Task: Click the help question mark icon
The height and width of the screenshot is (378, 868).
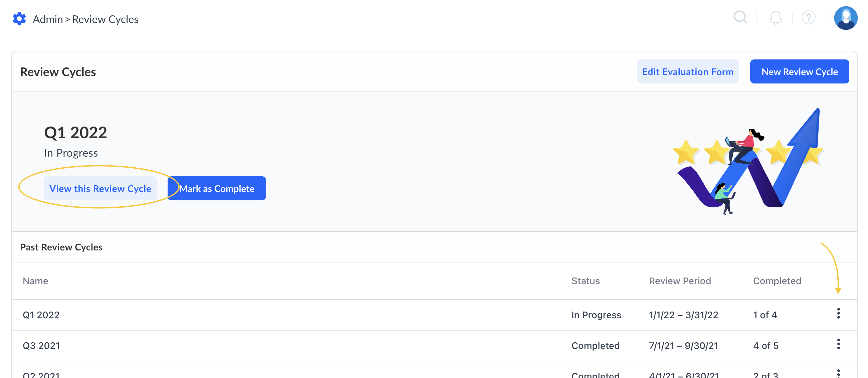Action: (x=808, y=17)
